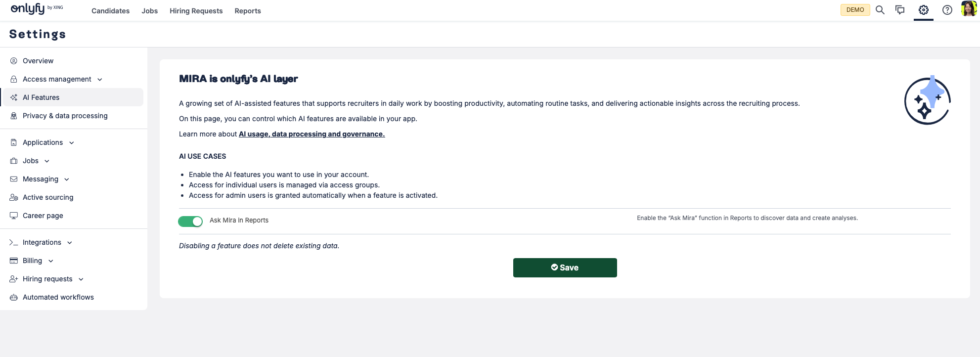Image resolution: width=980 pixels, height=357 pixels.
Task: Click the Save button
Action: [565, 268]
